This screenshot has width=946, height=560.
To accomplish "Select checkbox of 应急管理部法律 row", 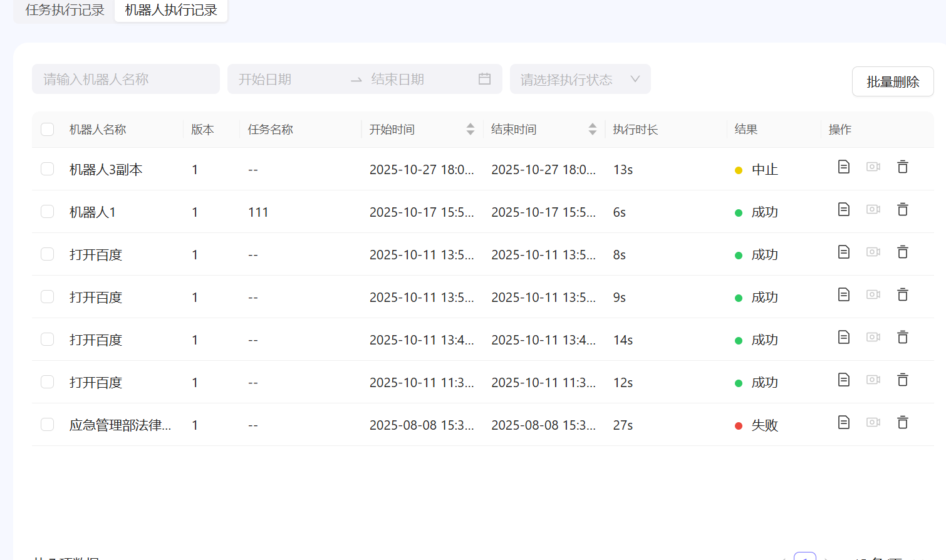I will [x=48, y=425].
